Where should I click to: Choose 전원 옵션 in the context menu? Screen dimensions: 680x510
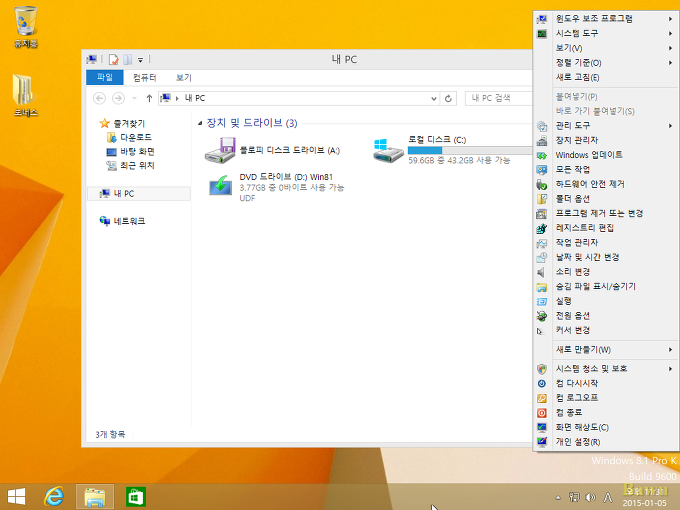tap(606, 316)
